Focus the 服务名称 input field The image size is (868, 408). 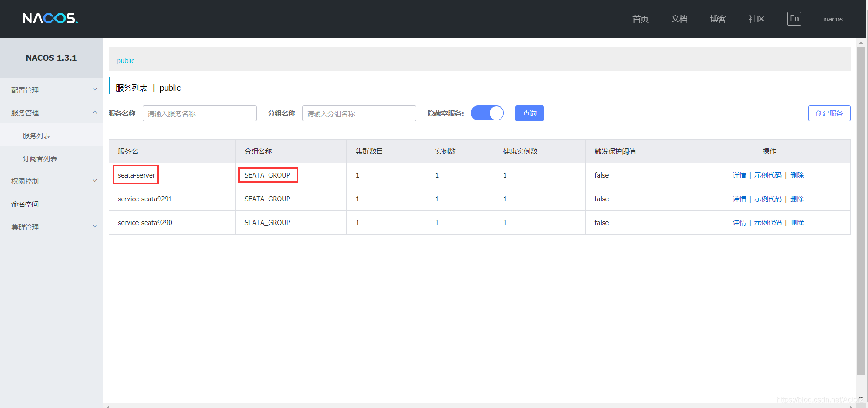pos(200,113)
